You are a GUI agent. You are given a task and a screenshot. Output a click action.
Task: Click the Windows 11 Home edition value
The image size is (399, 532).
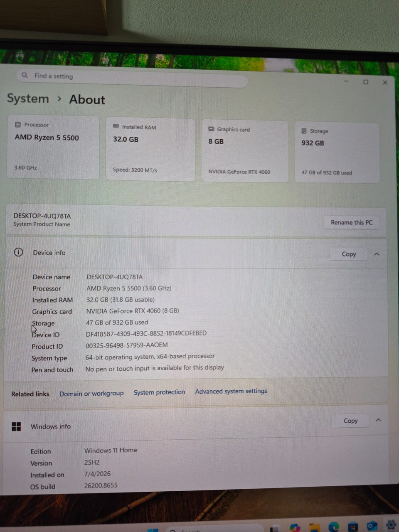(x=111, y=450)
